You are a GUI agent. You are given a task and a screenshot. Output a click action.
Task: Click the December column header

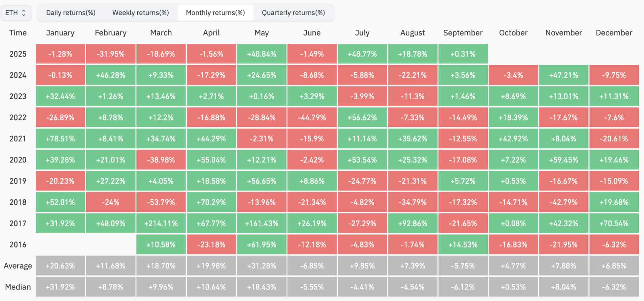(x=614, y=33)
